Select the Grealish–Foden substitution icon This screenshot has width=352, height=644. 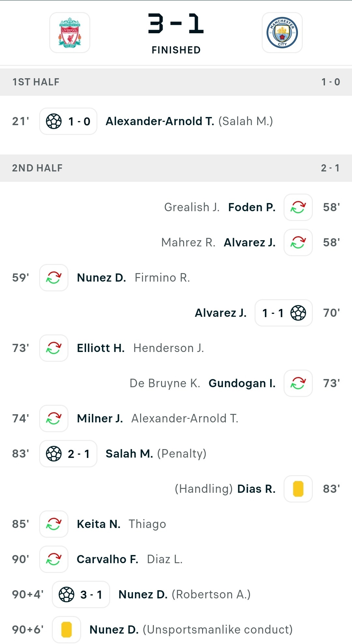298,207
